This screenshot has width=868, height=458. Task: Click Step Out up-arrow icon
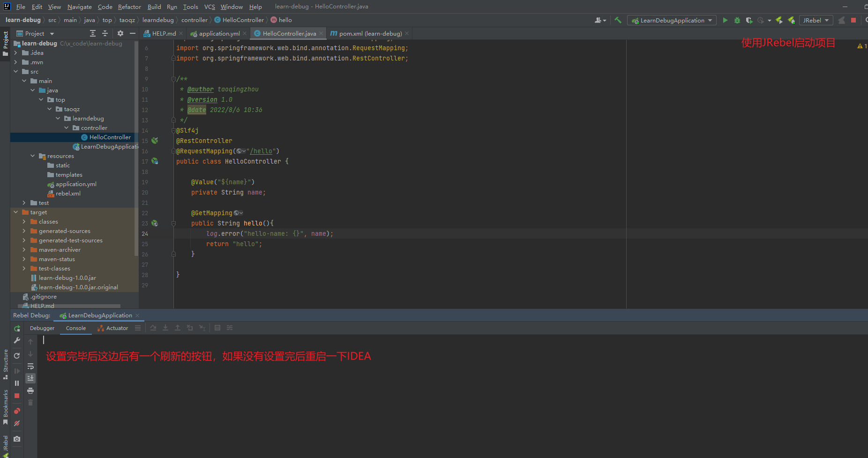pos(178,328)
